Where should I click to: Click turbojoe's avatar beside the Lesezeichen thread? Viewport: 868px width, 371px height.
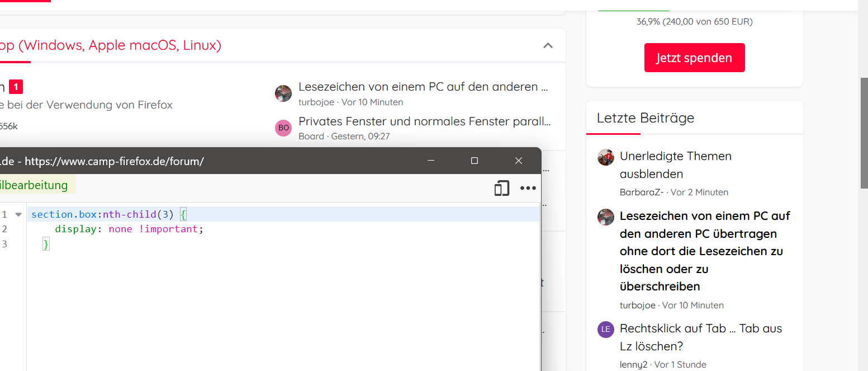(283, 93)
